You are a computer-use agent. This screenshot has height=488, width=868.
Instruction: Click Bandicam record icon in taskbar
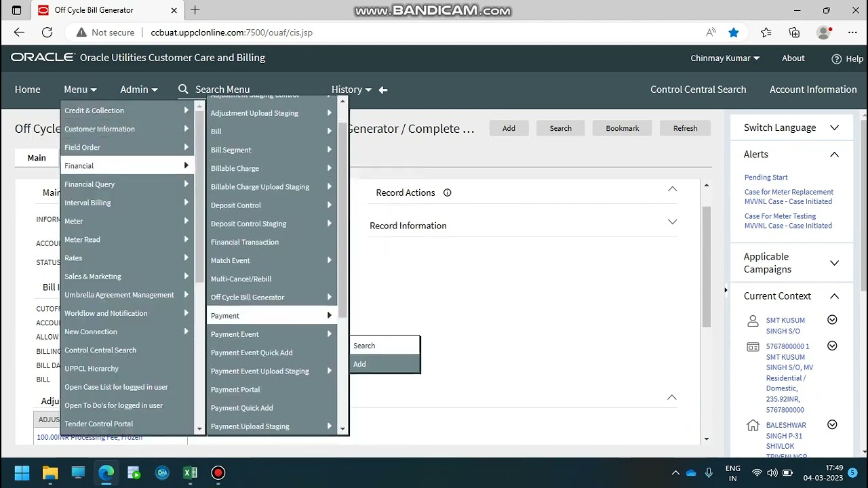coord(218,472)
